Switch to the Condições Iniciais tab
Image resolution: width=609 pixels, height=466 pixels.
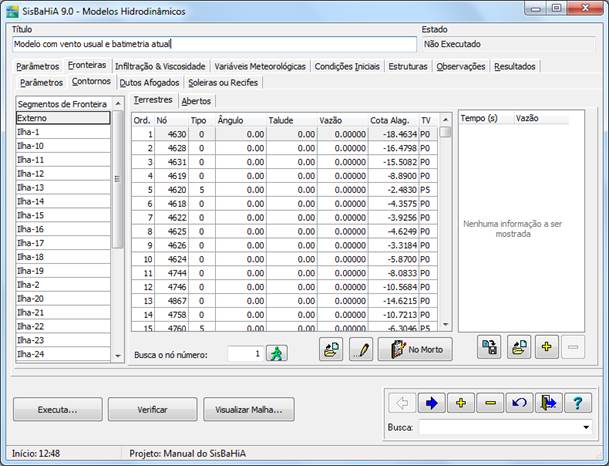[347, 66]
